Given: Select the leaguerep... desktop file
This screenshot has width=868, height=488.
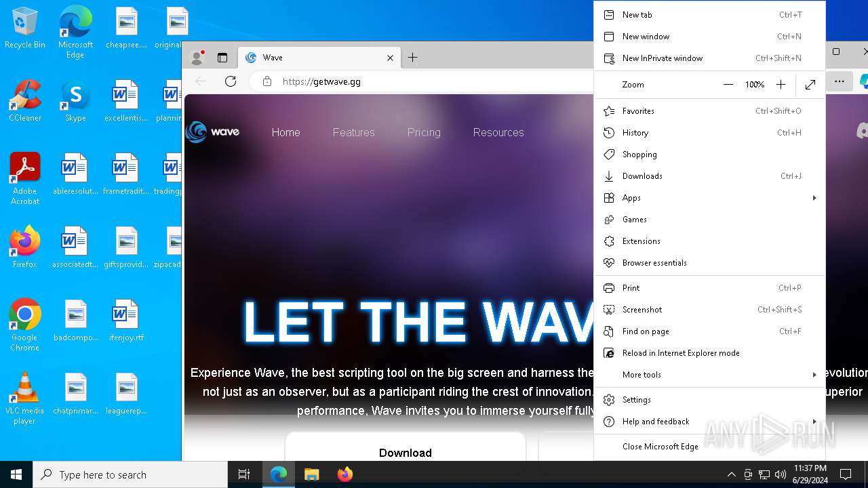Looking at the screenshot, I should click(x=126, y=394).
